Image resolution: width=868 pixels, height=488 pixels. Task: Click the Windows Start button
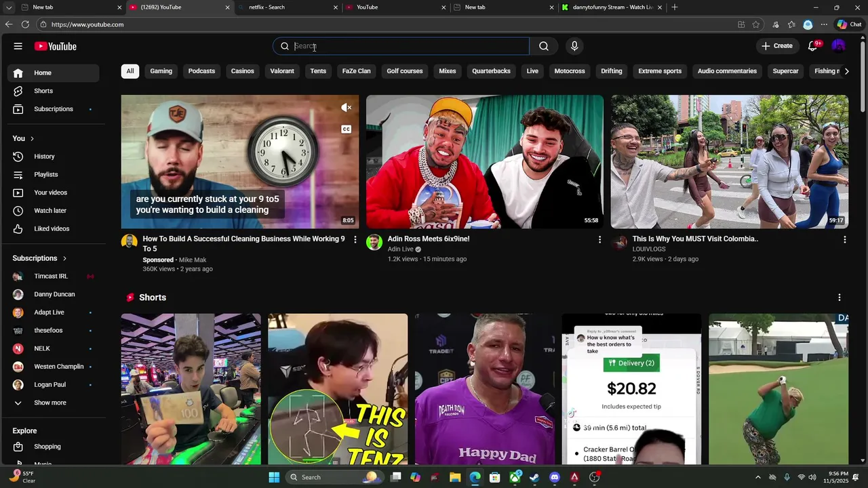[x=274, y=477]
